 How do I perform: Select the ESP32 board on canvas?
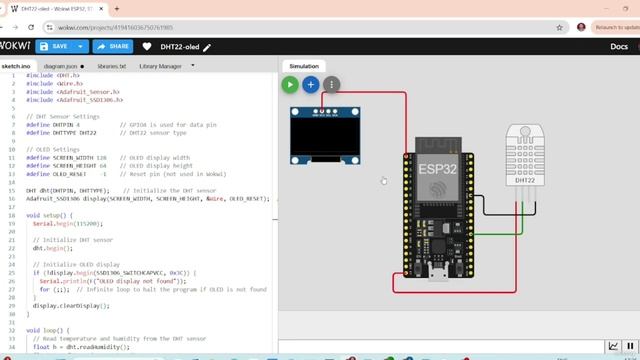coord(438,209)
